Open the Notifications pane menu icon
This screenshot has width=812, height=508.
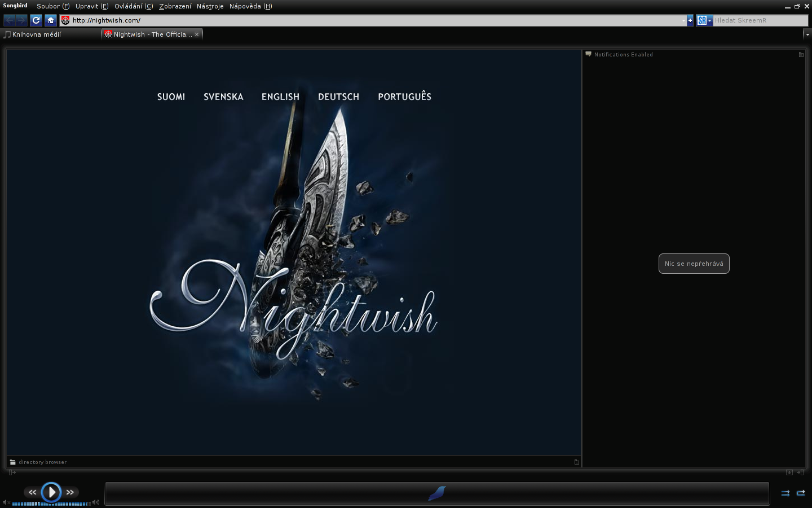point(801,55)
